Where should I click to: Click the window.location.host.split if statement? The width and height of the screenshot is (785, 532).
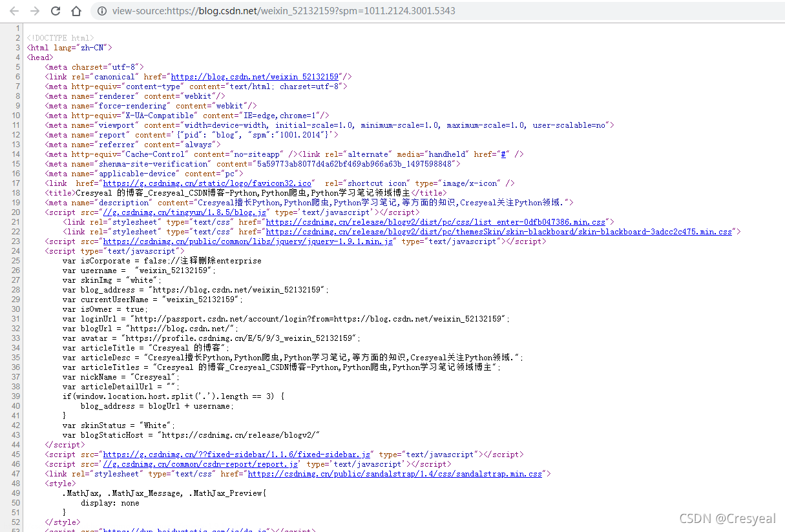(x=174, y=396)
